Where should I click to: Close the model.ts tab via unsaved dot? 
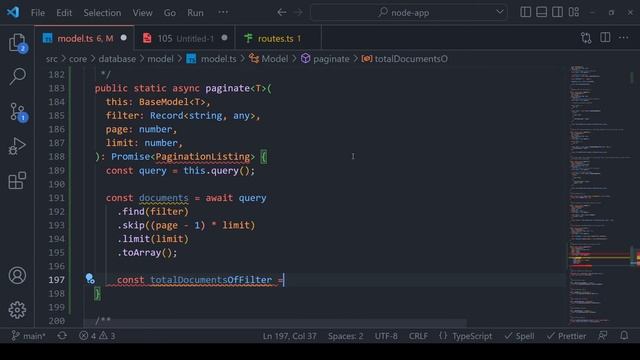pos(123,38)
